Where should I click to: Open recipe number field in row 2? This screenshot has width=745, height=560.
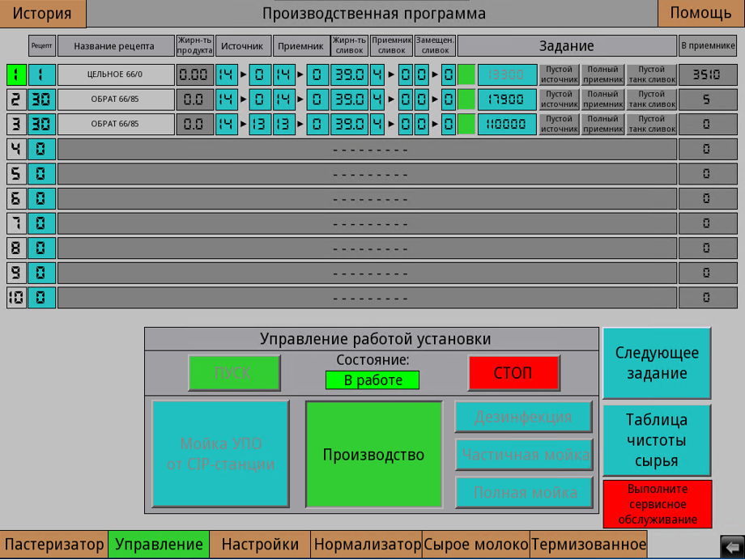(41, 100)
